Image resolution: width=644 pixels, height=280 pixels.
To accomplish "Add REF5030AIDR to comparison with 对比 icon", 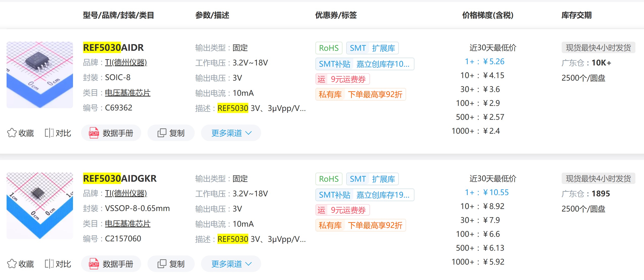I will point(58,133).
